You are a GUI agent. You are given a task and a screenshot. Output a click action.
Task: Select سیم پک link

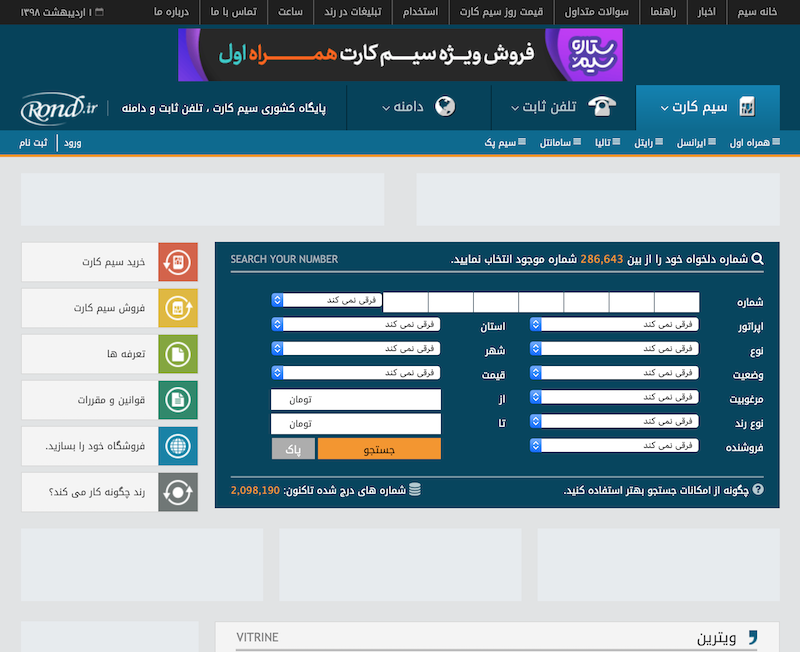click(x=505, y=142)
